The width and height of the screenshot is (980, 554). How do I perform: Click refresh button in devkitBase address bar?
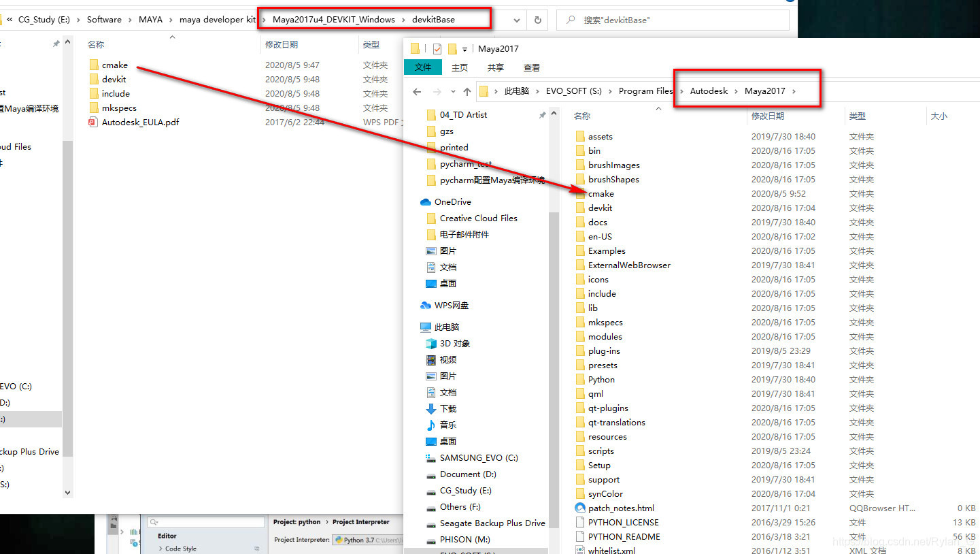pyautogui.click(x=537, y=20)
